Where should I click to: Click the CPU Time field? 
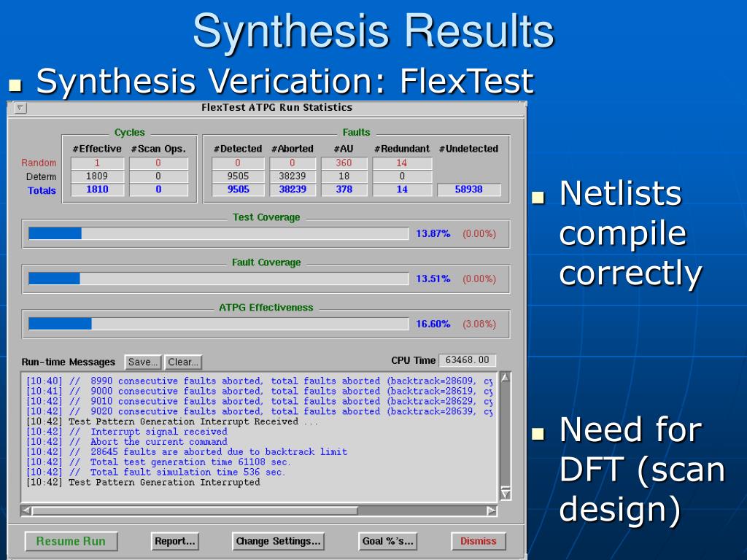tap(468, 360)
